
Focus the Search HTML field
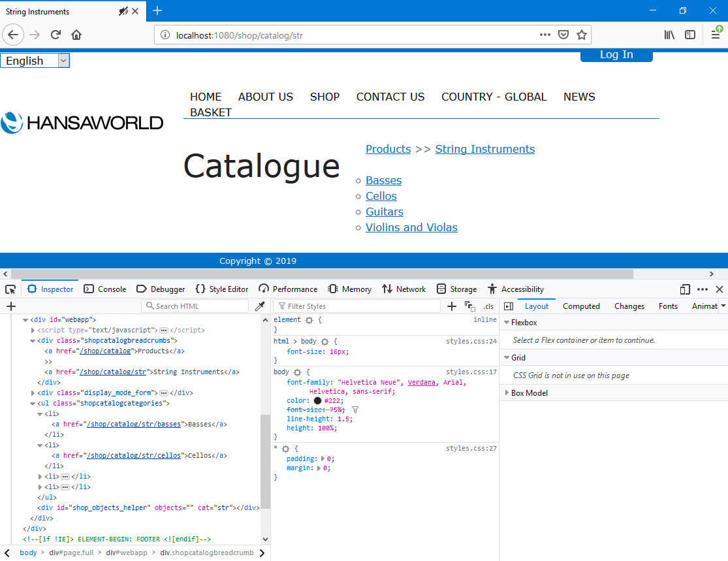click(x=195, y=306)
